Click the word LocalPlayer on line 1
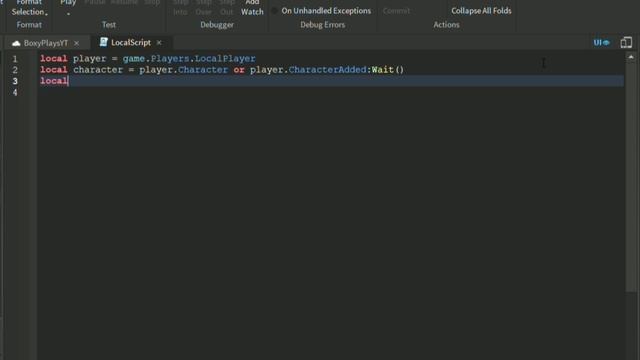 point(225,58)
